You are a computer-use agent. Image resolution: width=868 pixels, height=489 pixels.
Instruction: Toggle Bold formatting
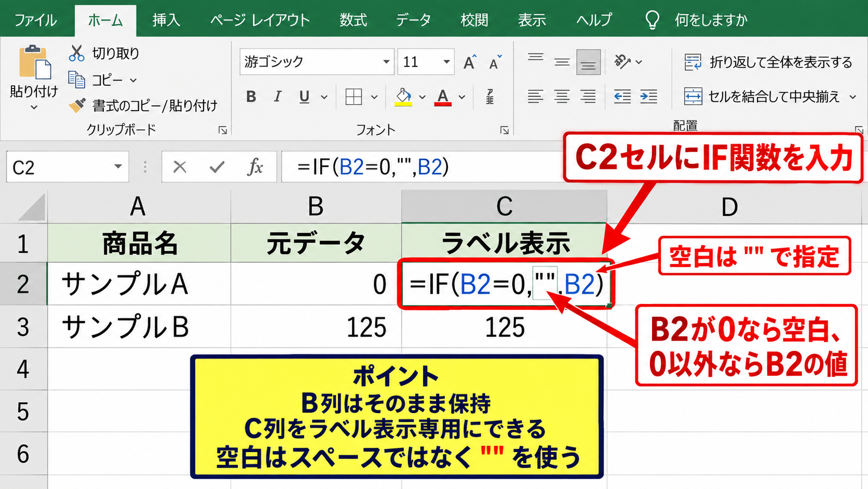[251, 97]
